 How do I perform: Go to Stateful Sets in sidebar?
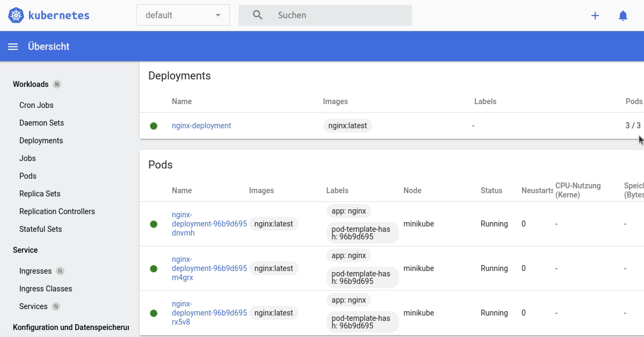(41, 229)
